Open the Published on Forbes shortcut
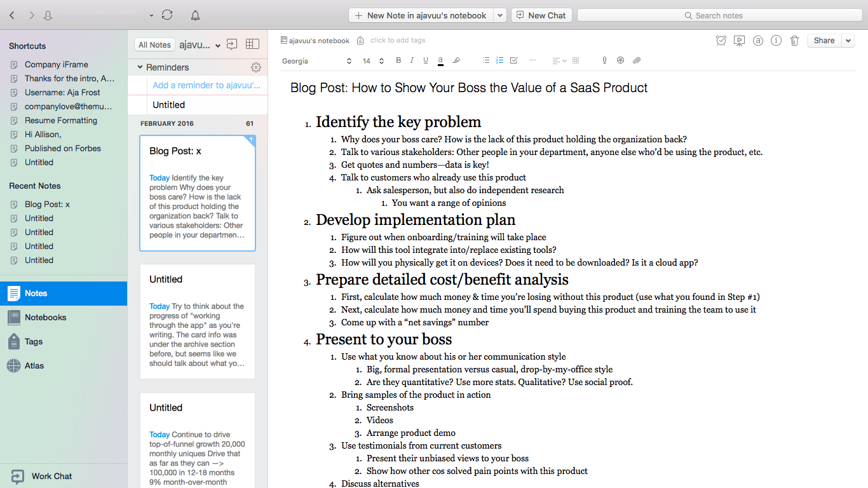The width and height of the screenshot is (868, 488). pos(63,149)
